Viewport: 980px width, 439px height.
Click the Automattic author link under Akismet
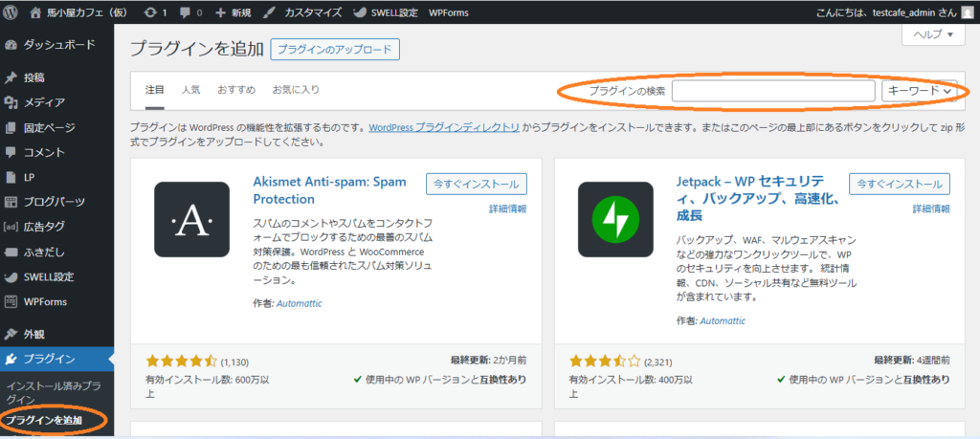point(299,303)
